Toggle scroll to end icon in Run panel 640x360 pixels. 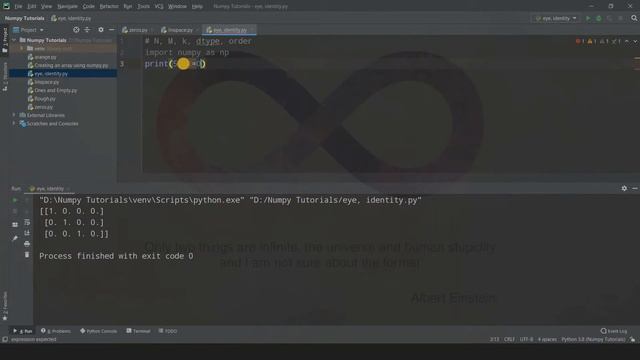tap(27, 233)
